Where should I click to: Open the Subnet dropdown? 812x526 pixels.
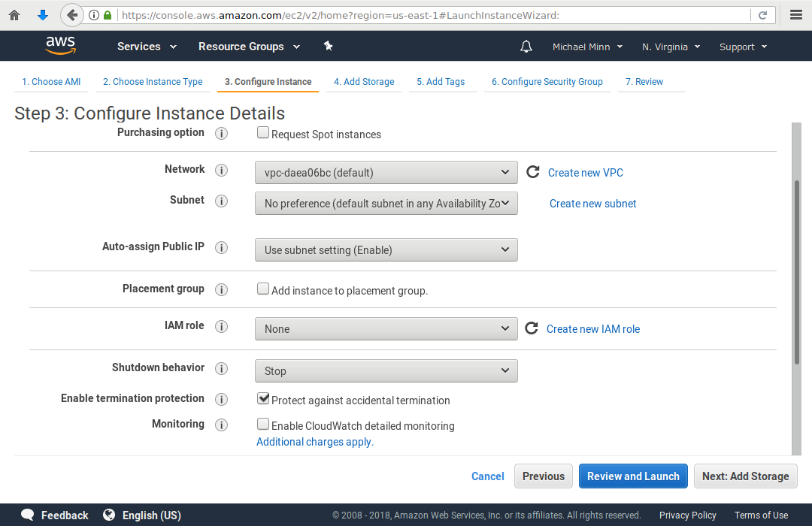coord(386,204)
